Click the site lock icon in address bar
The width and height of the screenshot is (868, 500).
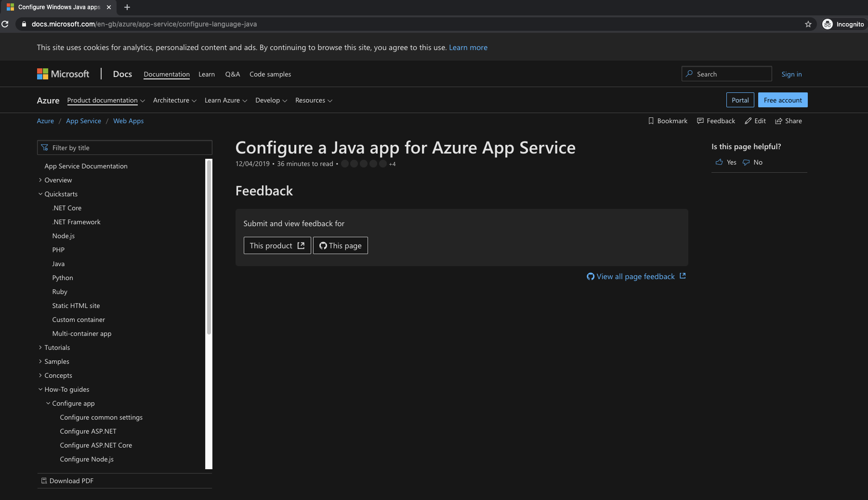point(24,24)
